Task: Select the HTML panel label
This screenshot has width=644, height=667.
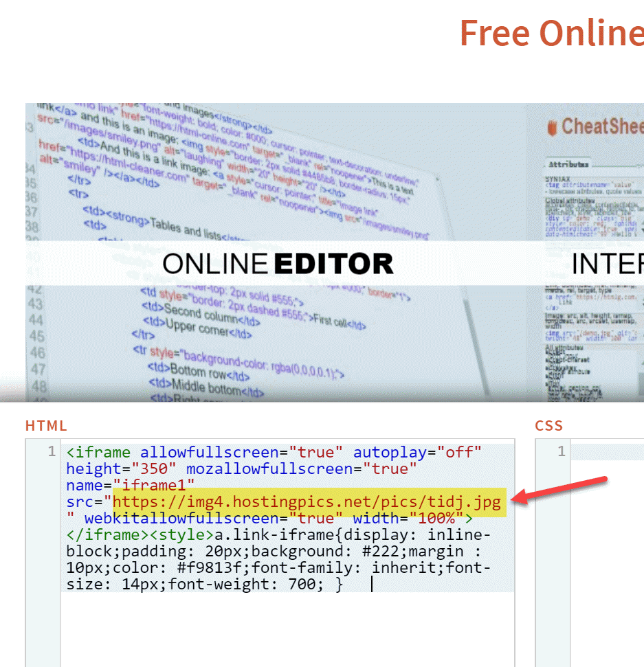Action: click(x=46, y=426)
